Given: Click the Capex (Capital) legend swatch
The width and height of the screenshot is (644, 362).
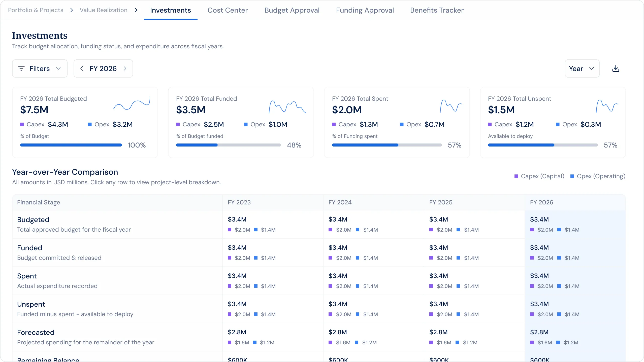Looking at the screenshot, I should 516,176.
